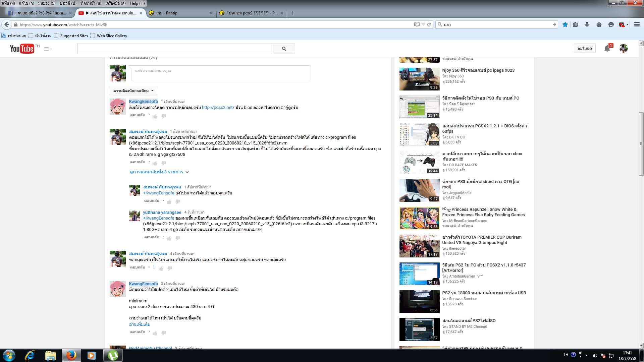Open PCSX2 1.2.1 + BIOS tutorial thumbnail
This screenshot has width=644, height=362.
coord(419,135)
